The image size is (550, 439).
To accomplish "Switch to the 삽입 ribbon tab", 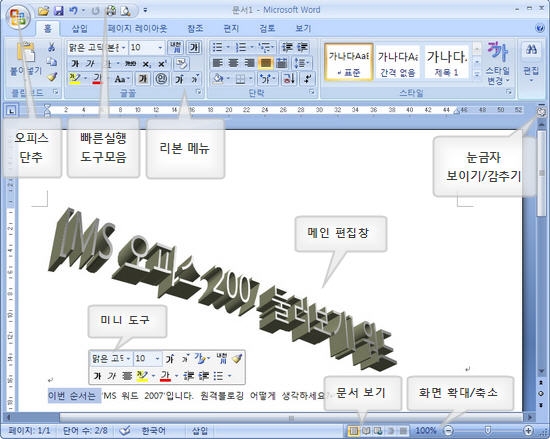I will [80, 28].
